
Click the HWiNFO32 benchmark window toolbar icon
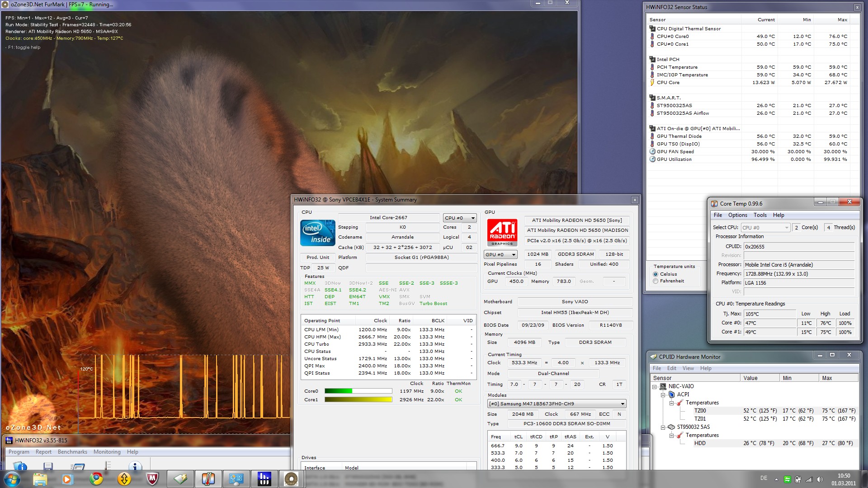78,466
